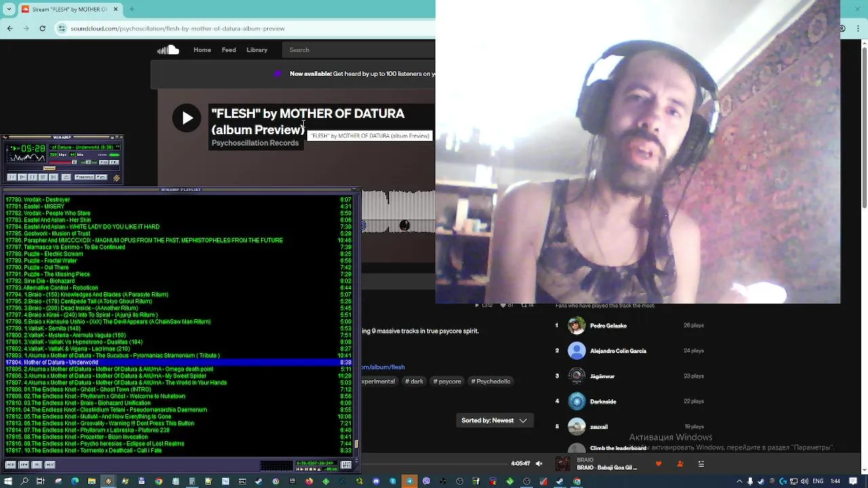Image resolution: width=868 pixels, height=488 pixels.
Task: Click top fan Pedro Gelasko
Action: [608, 325]
